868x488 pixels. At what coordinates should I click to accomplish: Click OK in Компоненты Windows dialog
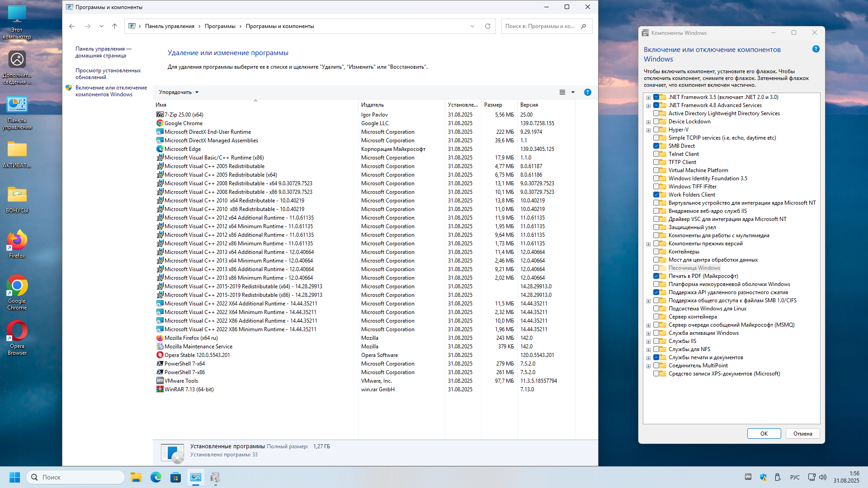(764, 434)
